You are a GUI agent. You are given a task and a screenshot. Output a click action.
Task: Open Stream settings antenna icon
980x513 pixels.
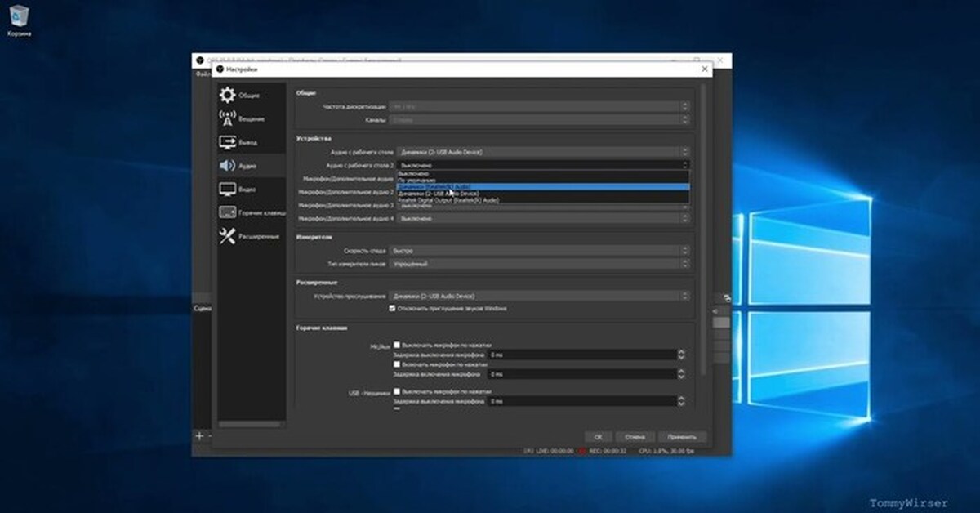click(228, 119)
